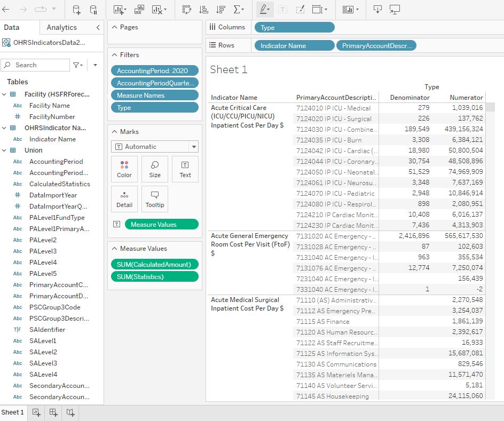Switch to the Analytics tab

[62, 27]
